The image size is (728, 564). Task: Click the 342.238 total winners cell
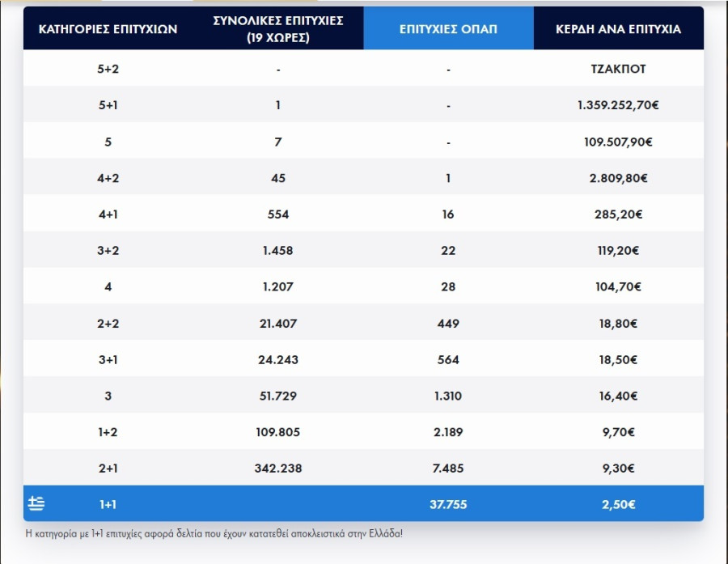[277, 469]
